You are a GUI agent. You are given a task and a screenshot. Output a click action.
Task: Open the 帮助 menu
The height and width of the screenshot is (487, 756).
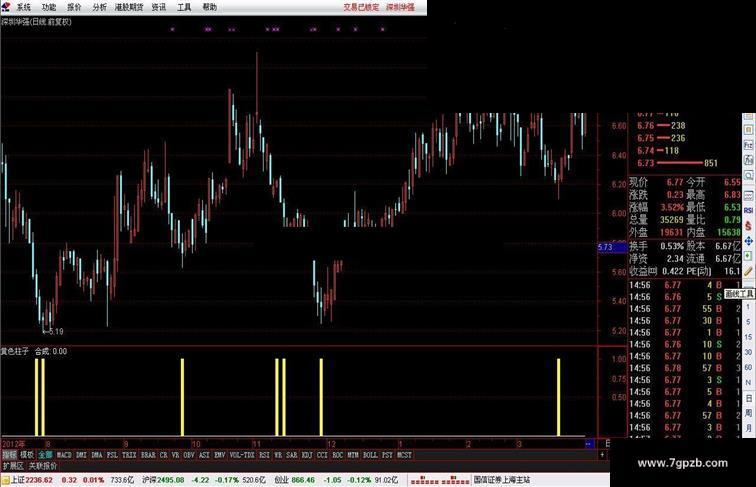(210, 7)
